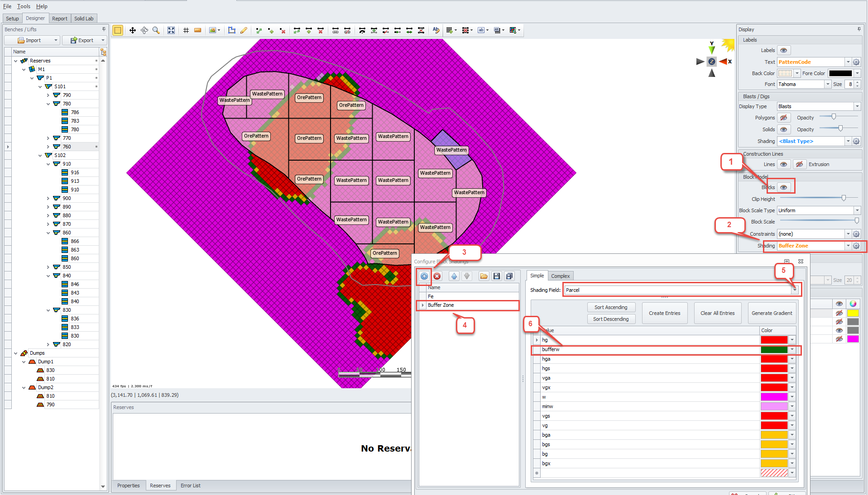Select the pan/move tool in the toolbar
This screenshot has height=495, width=868.
click(133, 30)
